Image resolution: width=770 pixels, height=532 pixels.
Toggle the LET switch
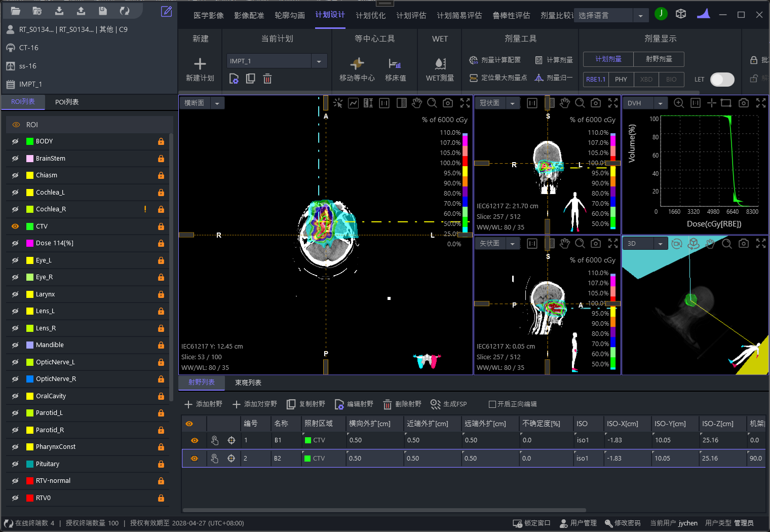click(722, 80)
